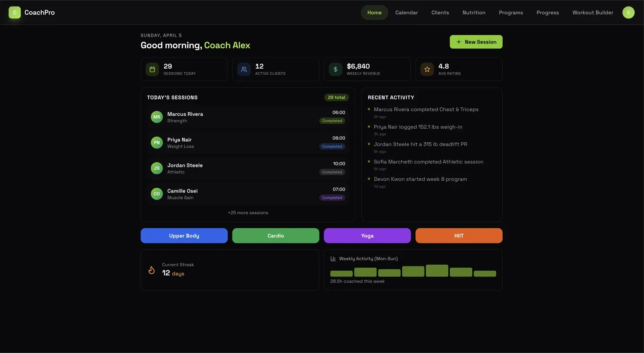
Task: Click the MR avatar for Marcus Rivera
Action: tap(157, 117)
